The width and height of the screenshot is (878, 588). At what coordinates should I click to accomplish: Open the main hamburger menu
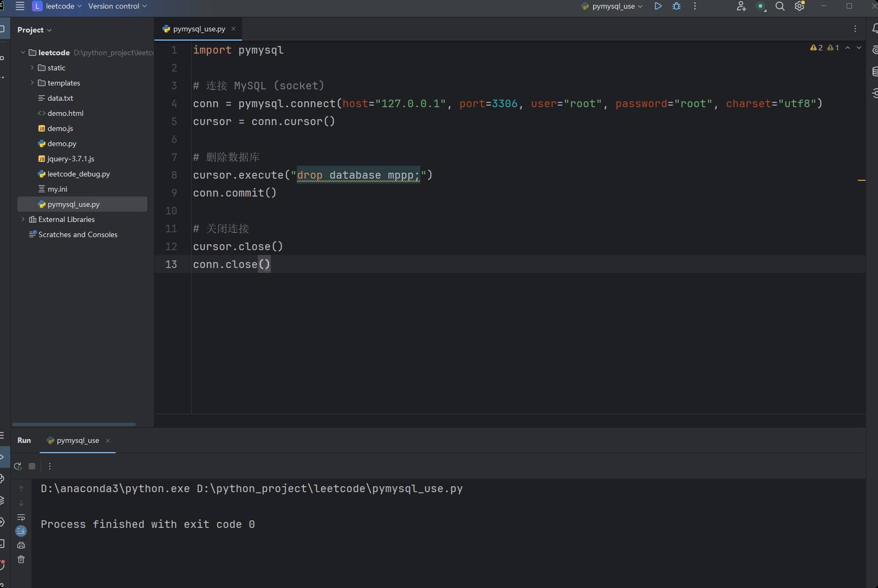tap(20, 6)
